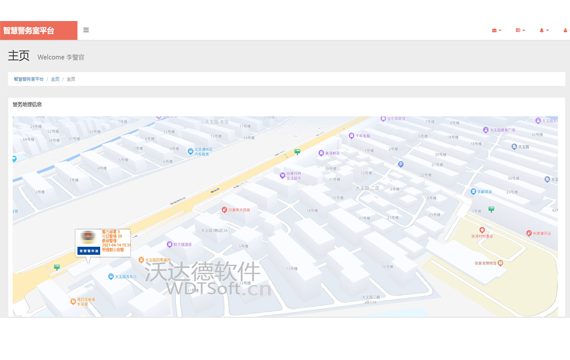This screenshot has width=570, height=360.
Task: Click the police badge image in map popup
Action: [88, 237]
